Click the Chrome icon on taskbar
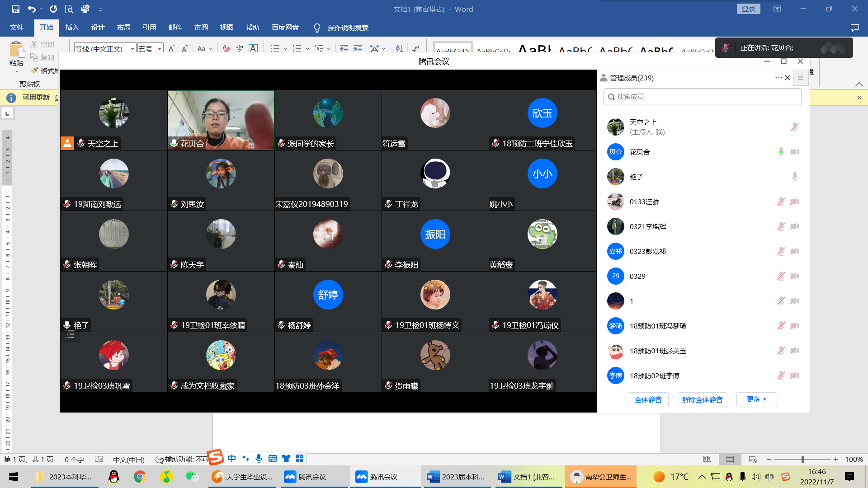The width and height of the screenshot is (868, 488). [140, 477]
